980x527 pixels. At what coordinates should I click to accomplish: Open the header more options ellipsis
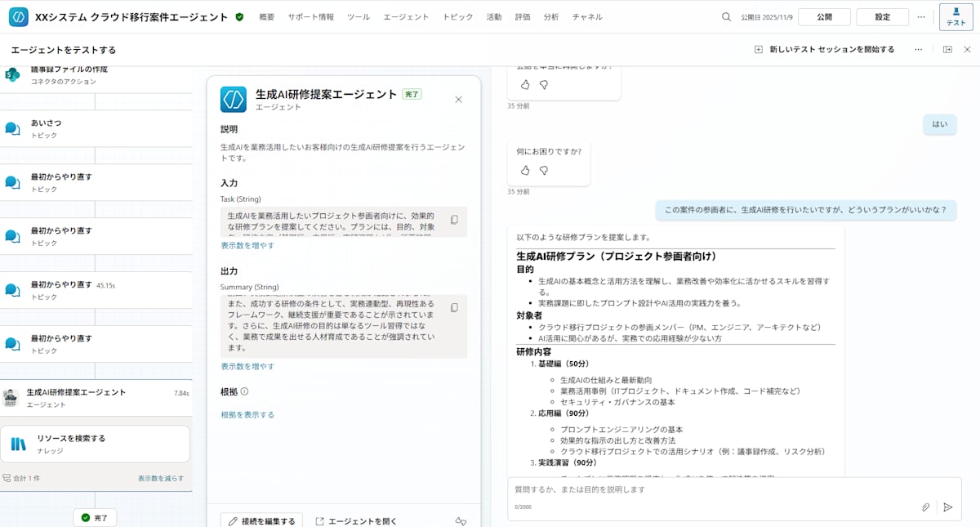(921, 16)
